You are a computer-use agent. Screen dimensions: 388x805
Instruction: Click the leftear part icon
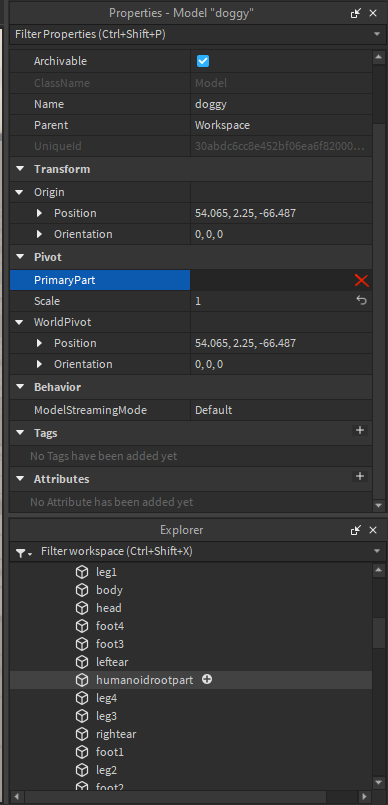tap(82, 662)
